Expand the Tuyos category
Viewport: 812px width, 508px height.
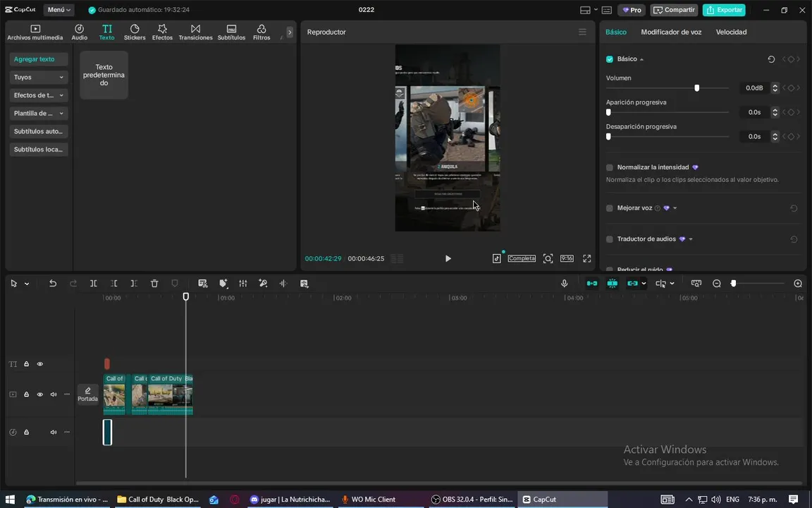(x=38, y=77)
